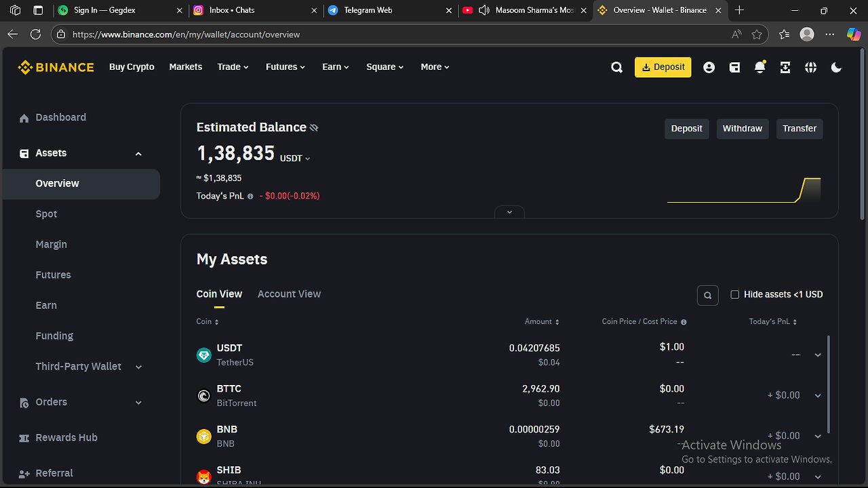Open Earn dropdown menu

coord(336,66)
